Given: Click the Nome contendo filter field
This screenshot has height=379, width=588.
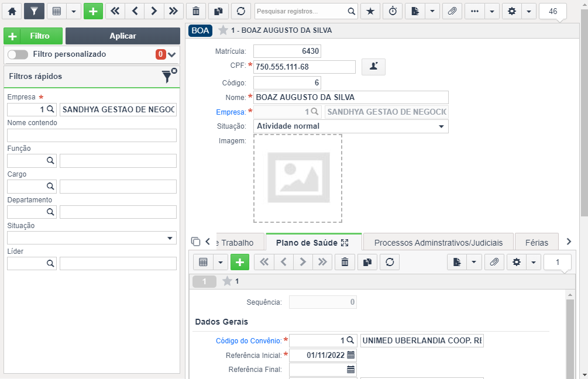Looking at the screenshot, I should [92, 135].
